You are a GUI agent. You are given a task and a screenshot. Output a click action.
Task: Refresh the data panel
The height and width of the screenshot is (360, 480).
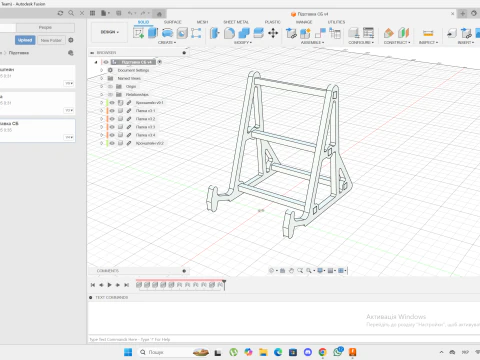point(60,13)
